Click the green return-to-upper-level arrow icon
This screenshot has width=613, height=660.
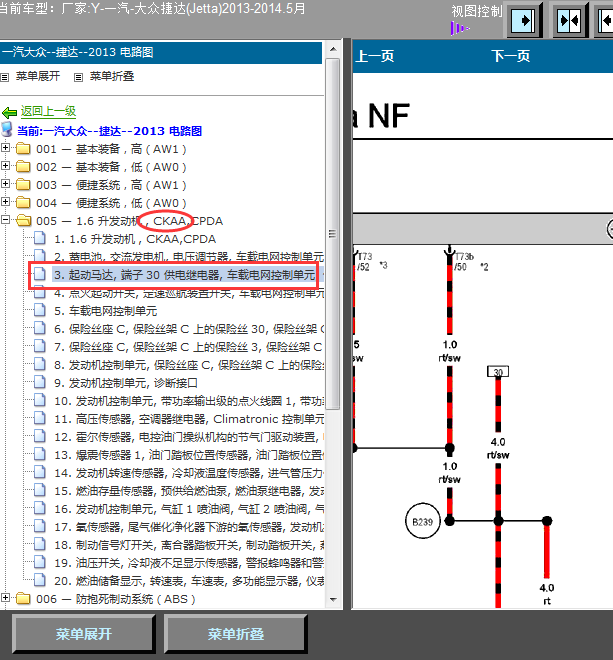click(x=9, y=112)
